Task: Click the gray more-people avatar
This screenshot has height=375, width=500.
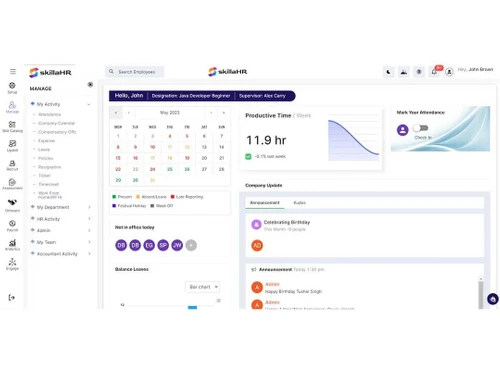Action: pos(191,245)
